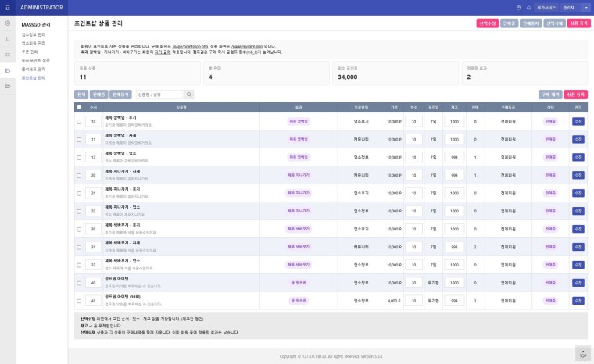Click the 수정 button for order 12
The image size is (594, 364).
coord(578,157)
